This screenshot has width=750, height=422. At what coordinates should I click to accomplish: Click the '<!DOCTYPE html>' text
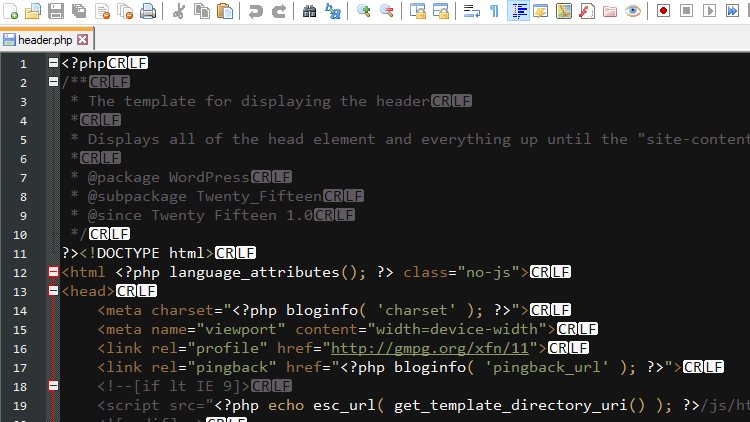click(x=146, y=253)
